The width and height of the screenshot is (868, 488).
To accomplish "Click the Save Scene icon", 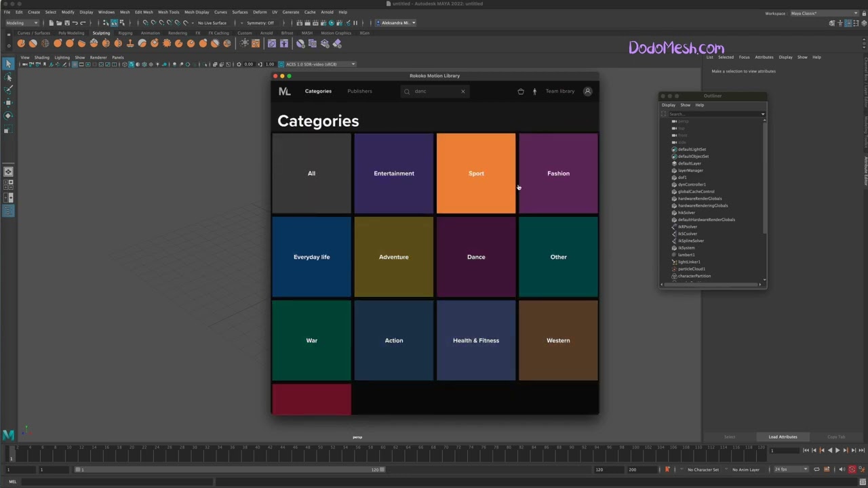I will (x=66, y=22).
